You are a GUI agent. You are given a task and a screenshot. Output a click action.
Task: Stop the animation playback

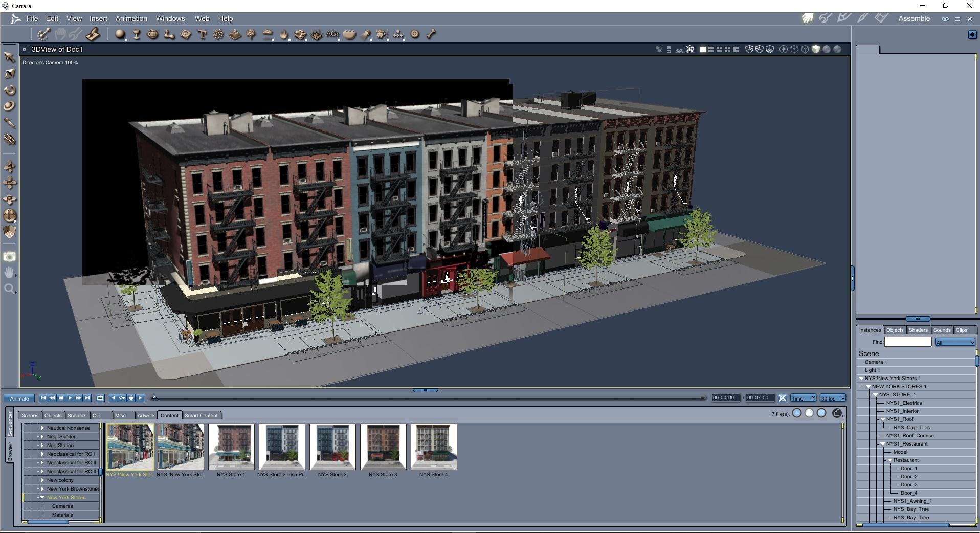coord(61,398)
